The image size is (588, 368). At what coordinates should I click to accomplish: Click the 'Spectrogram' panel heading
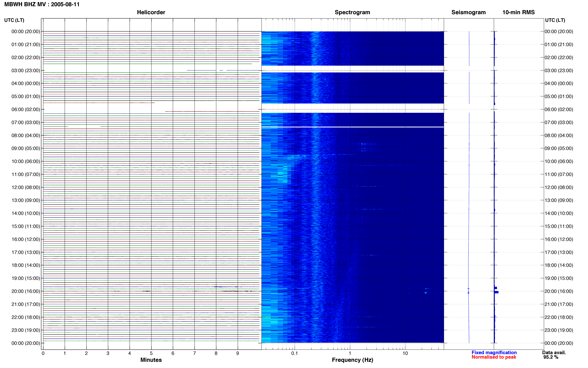352,12
